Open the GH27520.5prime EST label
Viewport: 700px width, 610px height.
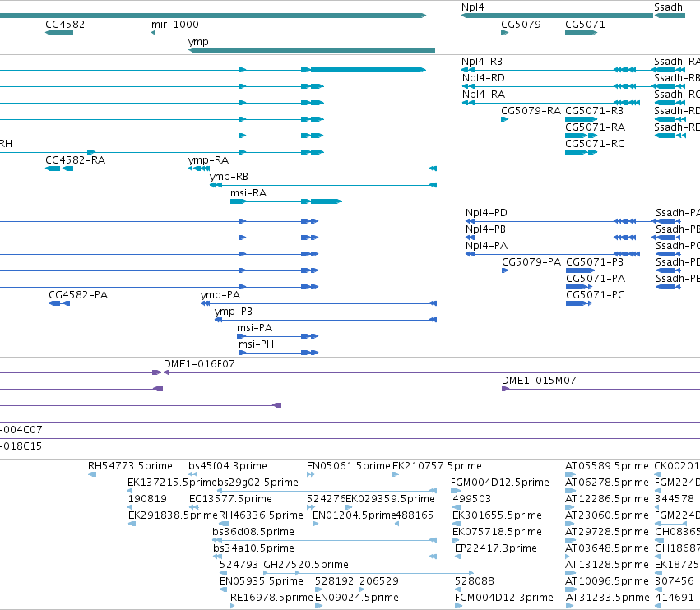point(306,565)
